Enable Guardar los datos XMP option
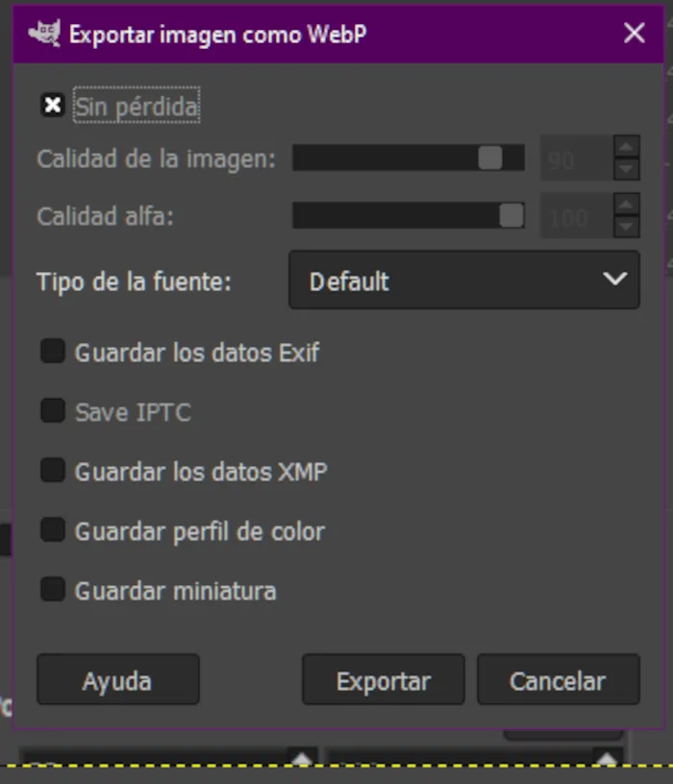Screen dimensions: 673x784 (53, 472)
